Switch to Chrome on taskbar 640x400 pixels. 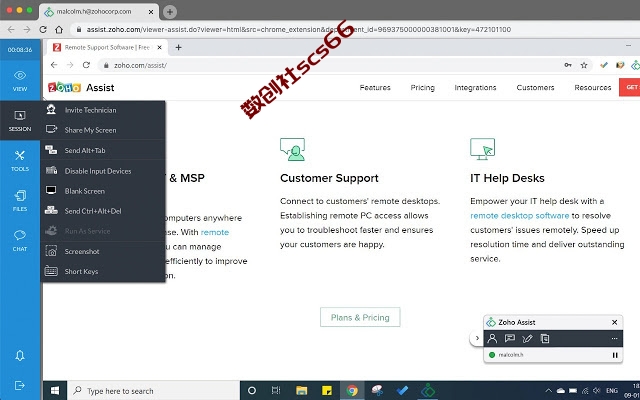352,391
